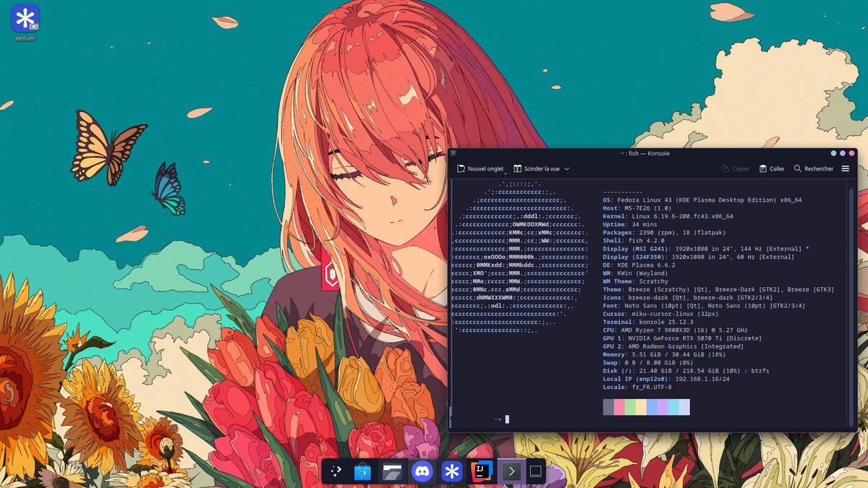Click the "Kernel: Linux 6.19.6-200.fc43.x86_64" line
This screenshot has width=868, height=488.
(x=668, y=216)
